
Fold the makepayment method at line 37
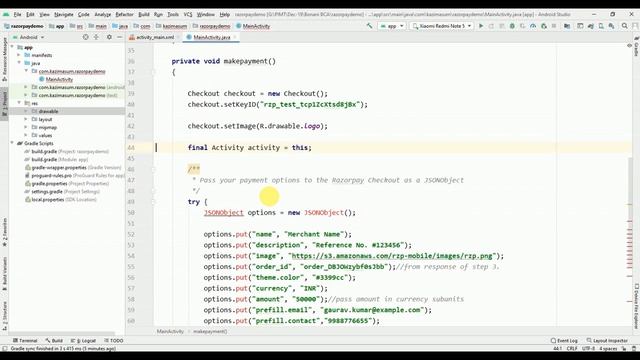[154, 72]
